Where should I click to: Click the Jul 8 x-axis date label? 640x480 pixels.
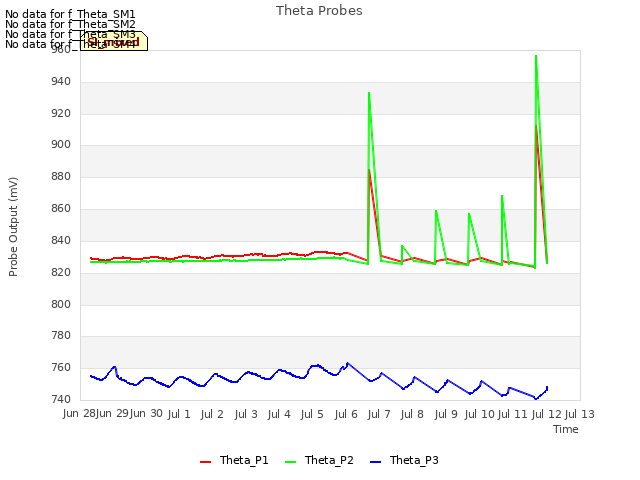pyautogui.click(x=412, y=414)
